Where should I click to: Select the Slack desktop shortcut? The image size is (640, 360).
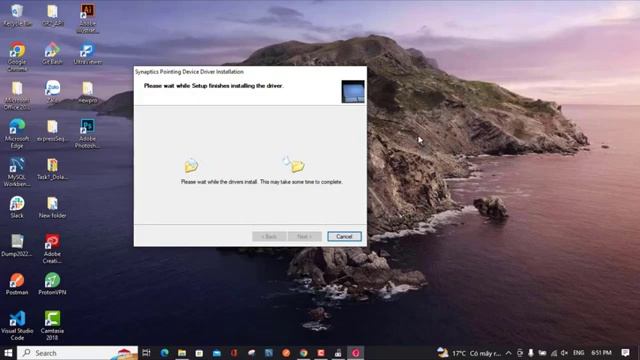pyautogui.click(x=17, y=207)
